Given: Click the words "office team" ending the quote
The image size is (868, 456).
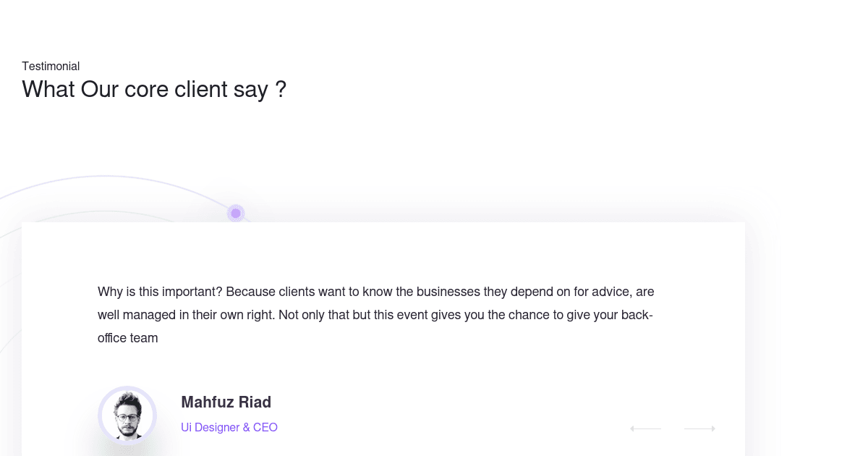Looking at the screenshot, I should [128, 338].
